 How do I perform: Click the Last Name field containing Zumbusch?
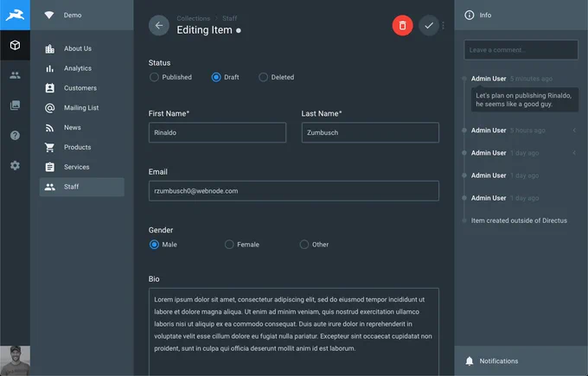370,132
